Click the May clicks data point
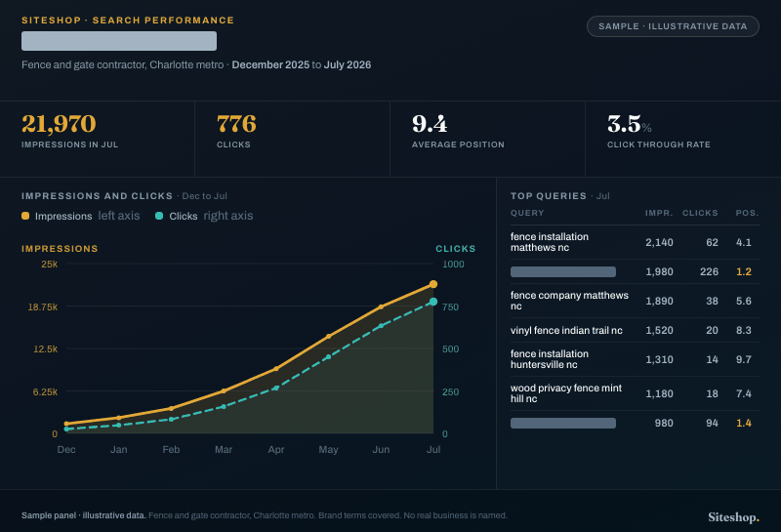This screenshot has height=532, width=781. 328,356
